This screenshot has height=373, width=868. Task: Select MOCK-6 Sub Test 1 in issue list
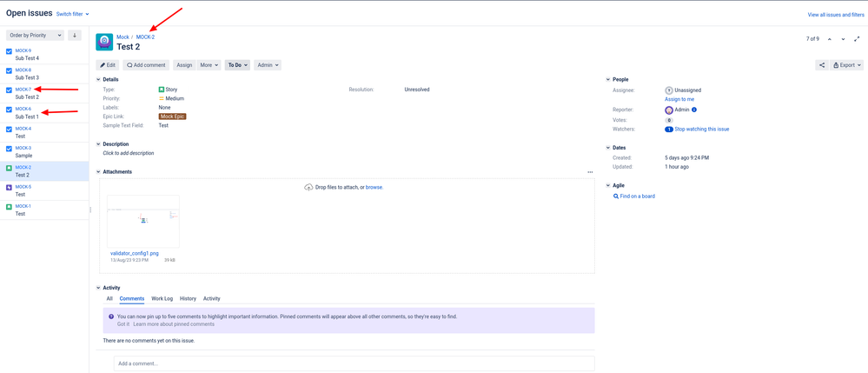point(44,112)
